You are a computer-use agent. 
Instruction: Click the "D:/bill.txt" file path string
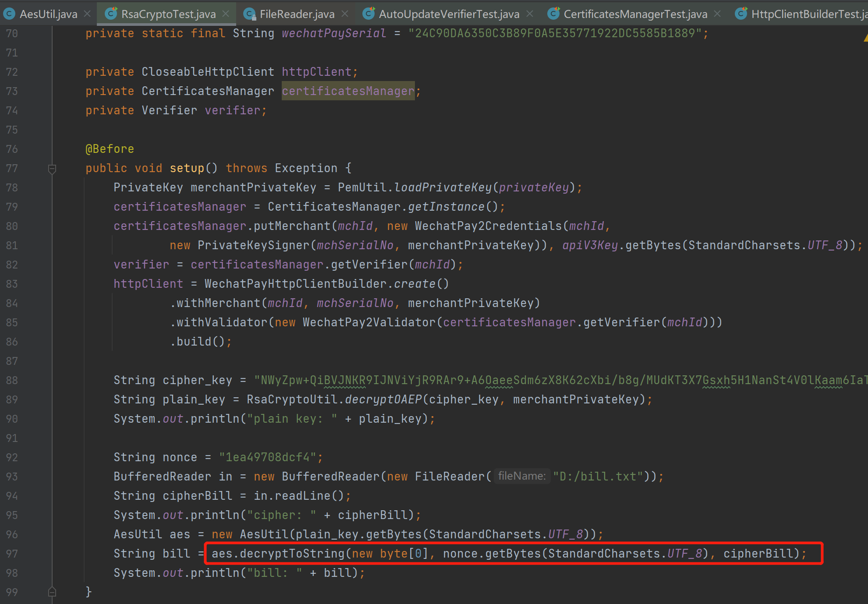[x=598, y=477]
